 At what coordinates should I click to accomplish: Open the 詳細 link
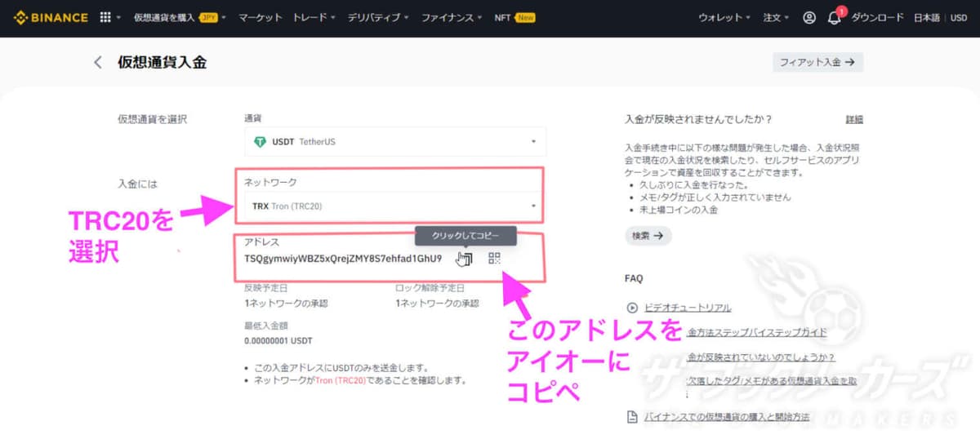point(854,119)
